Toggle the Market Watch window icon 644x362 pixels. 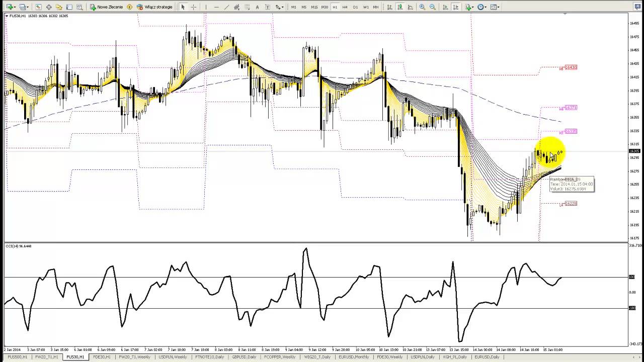coord(38,7)
